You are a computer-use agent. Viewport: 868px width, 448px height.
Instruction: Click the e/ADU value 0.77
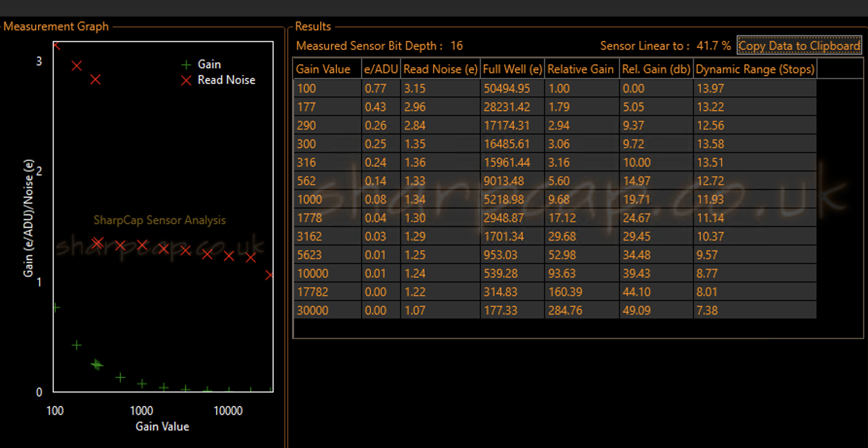tap(381, 88)
